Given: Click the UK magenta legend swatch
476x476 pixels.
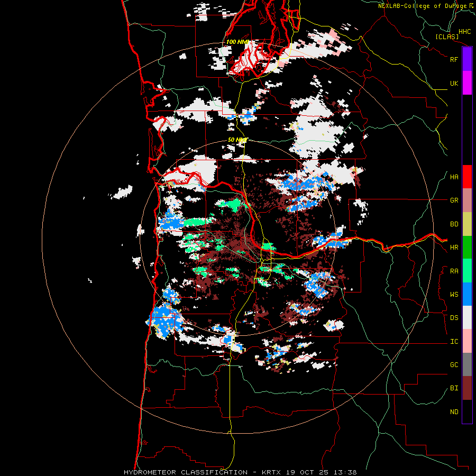Looking at the screenshot, I should (x=467, y=83).
